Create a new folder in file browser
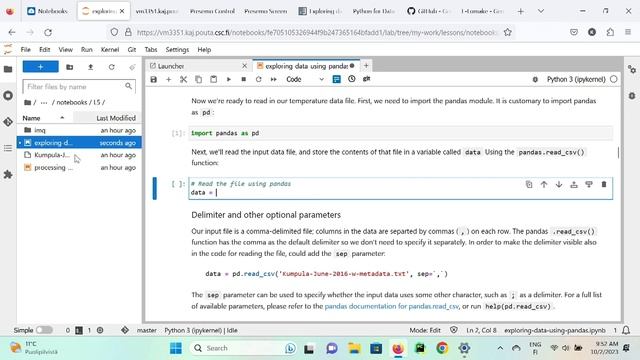640x360 pixels. [70, 67]
